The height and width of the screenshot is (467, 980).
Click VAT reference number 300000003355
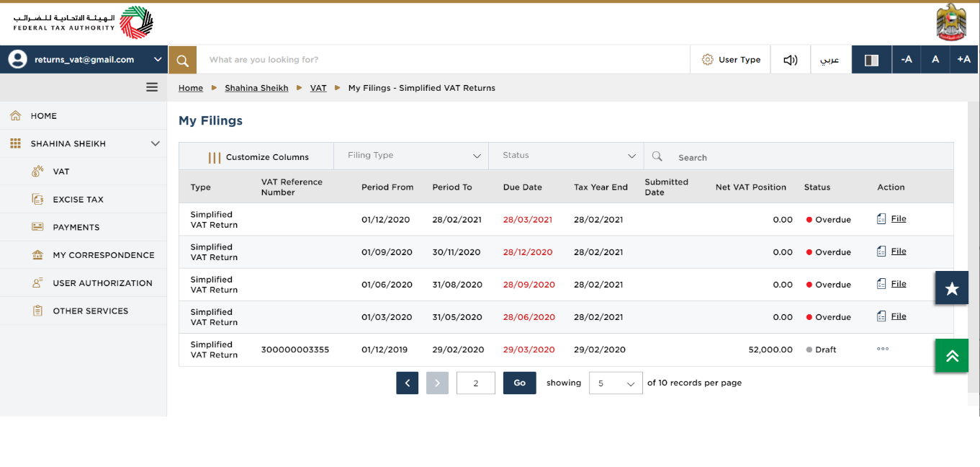tap(295, 350)
